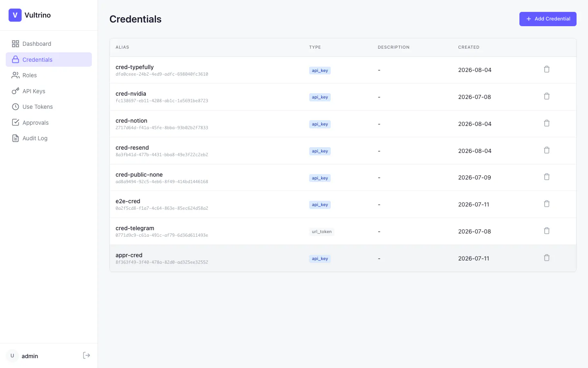The height and width of the screenshot is (368, 588).
Task: Click the Credentials page heading
Action: tap(136, 19)
